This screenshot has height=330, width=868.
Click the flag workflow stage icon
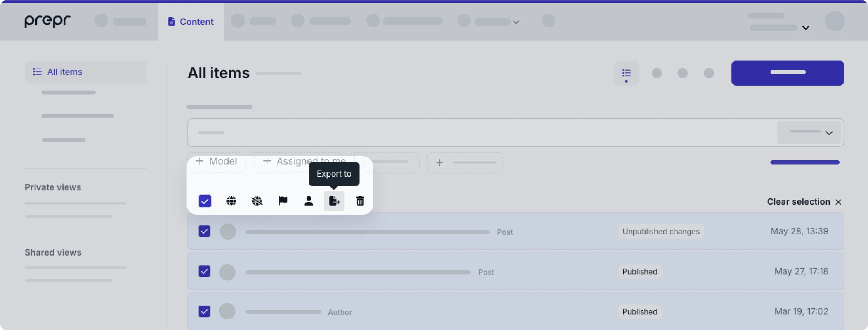pos(283,201)
